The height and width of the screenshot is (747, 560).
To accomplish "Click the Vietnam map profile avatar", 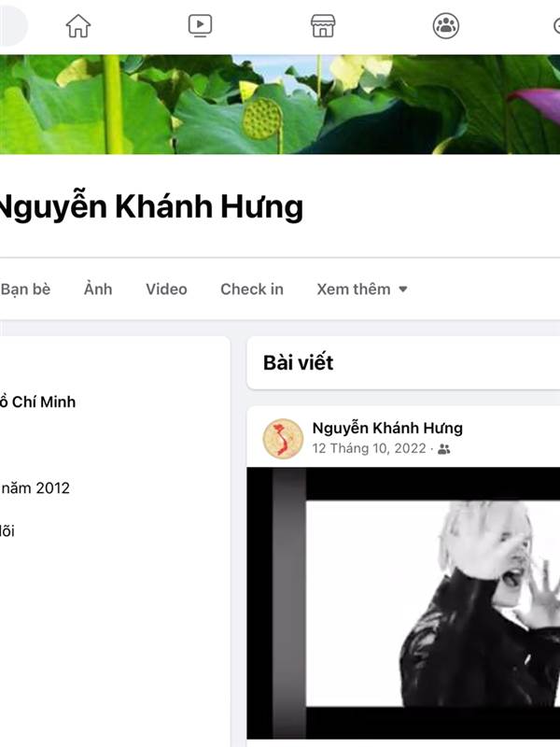I will pyautogui.click(x=283, y=439).
